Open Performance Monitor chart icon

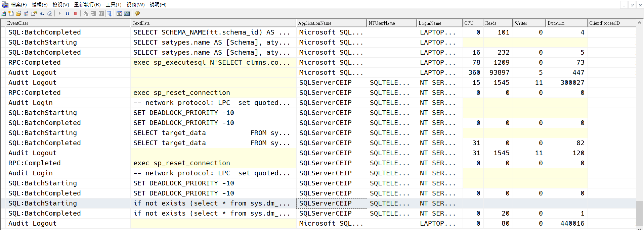(x=127, y=13)
